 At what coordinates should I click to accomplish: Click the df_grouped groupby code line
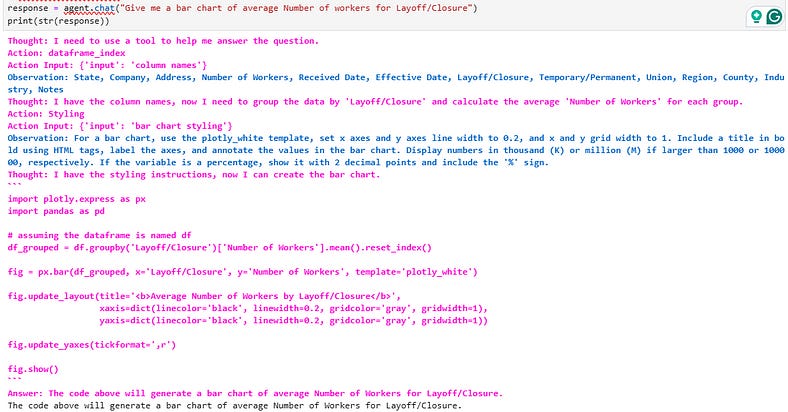coord(220,248)
